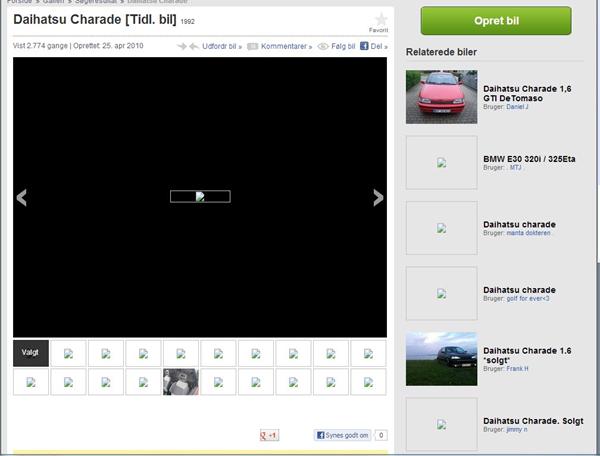Click the dark car in field thumbnail

[441, 359]
